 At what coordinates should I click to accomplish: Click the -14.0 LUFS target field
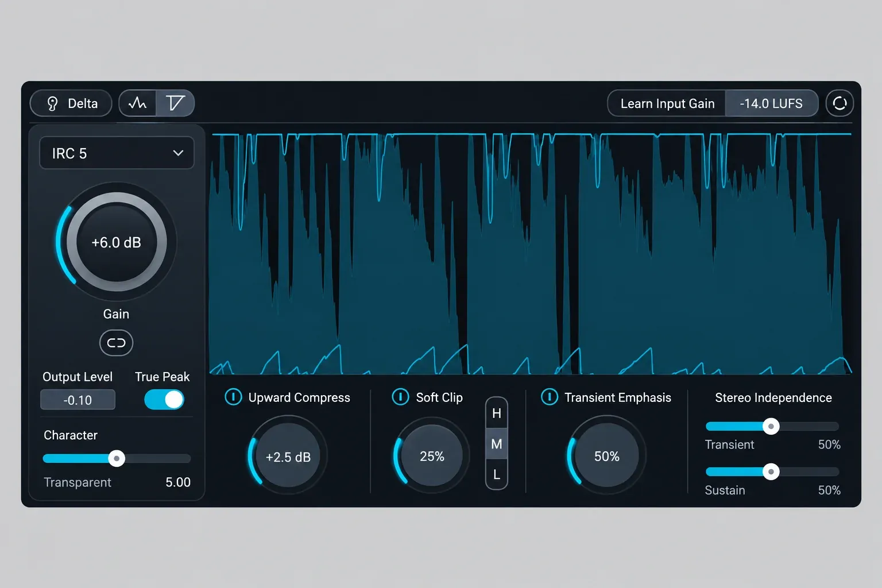(771, 103)
